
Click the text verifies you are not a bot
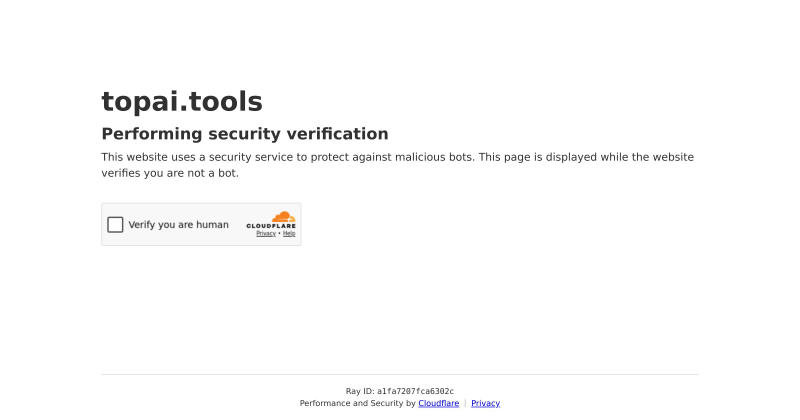click(x=170, y=173)
